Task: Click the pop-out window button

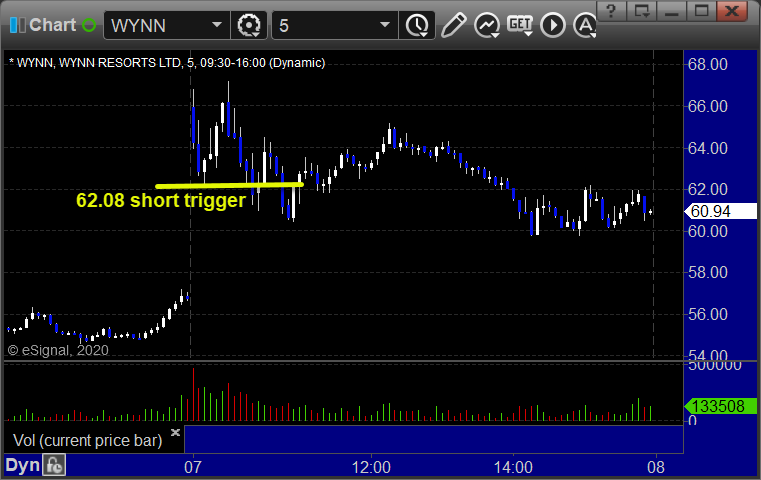Action: click(642, 11)
